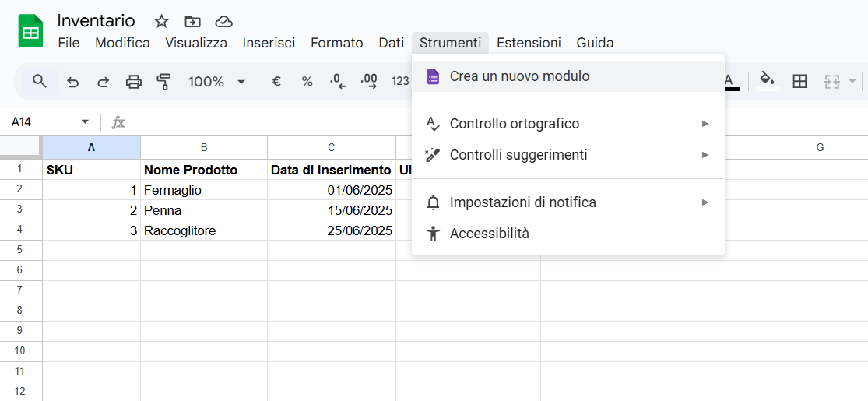This screenshot has height=401, width=868.
Task: Open the Inserisci menu
Action: click(x=269, y=43)
